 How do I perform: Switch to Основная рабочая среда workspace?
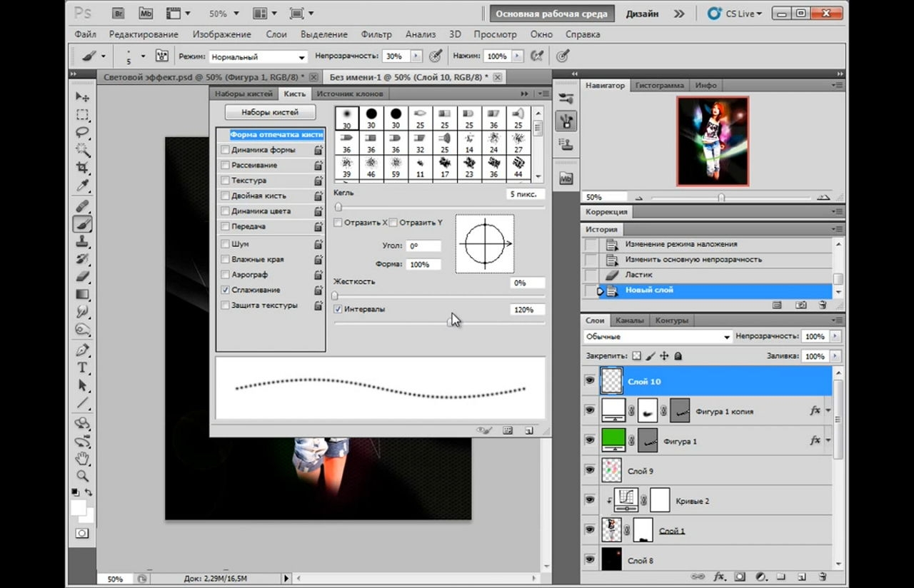click(551, 14)
